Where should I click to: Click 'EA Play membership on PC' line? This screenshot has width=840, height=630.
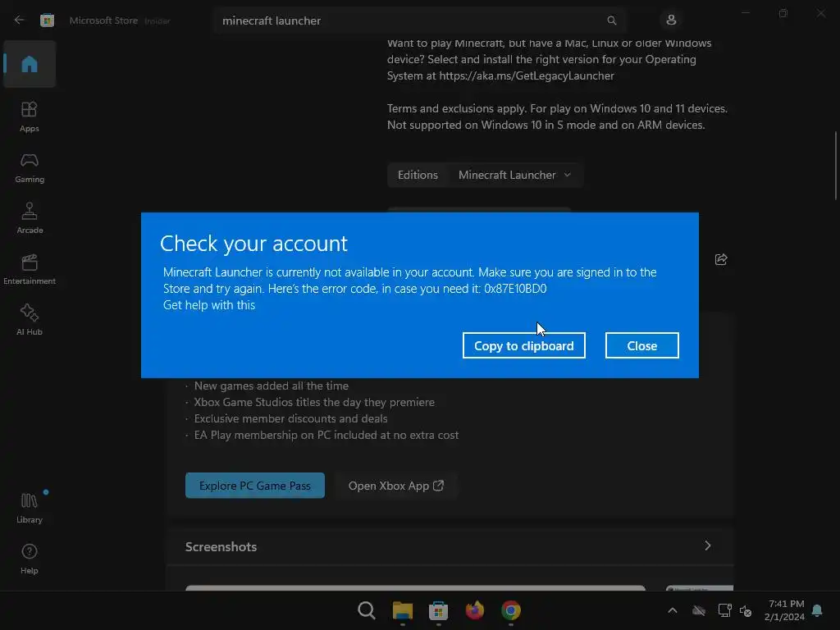pyautogui.click(x=326, y=435)
